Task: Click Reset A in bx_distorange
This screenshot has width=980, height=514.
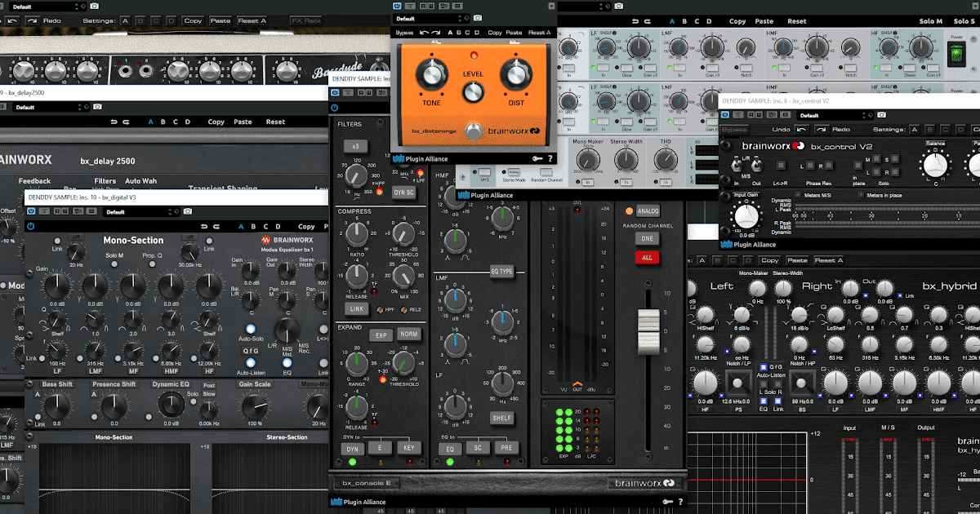Action: pos(540,33)
